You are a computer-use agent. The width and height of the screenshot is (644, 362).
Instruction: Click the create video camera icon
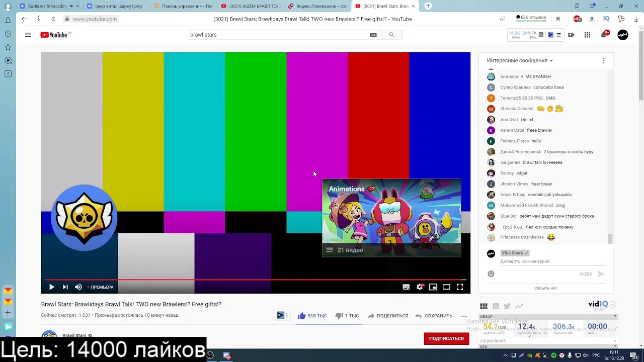[571, 35]
